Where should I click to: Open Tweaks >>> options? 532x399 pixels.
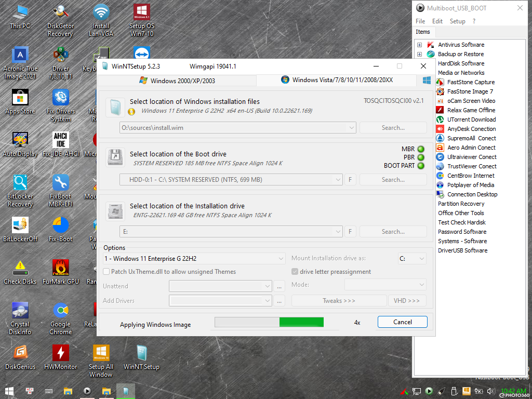click(x=339, y=301)
